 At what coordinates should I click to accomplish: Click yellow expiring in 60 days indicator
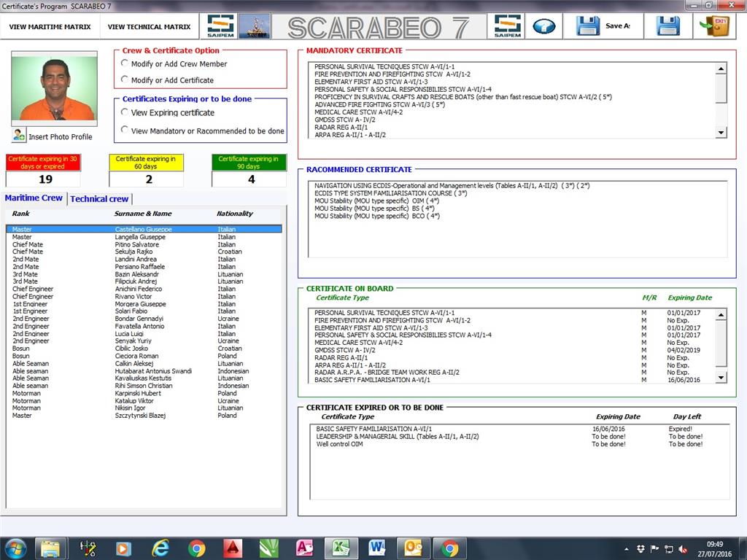tap(146, 163)
